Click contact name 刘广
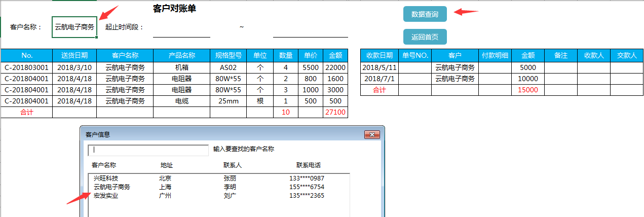This screenshot has width=644, height=217. [x=230, y=195]
